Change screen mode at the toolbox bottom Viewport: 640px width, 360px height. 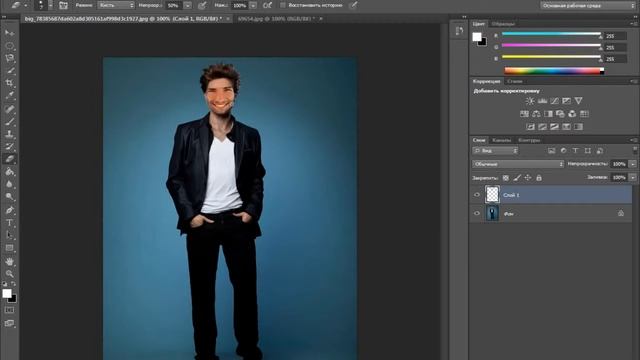click(x=9, y=323)
